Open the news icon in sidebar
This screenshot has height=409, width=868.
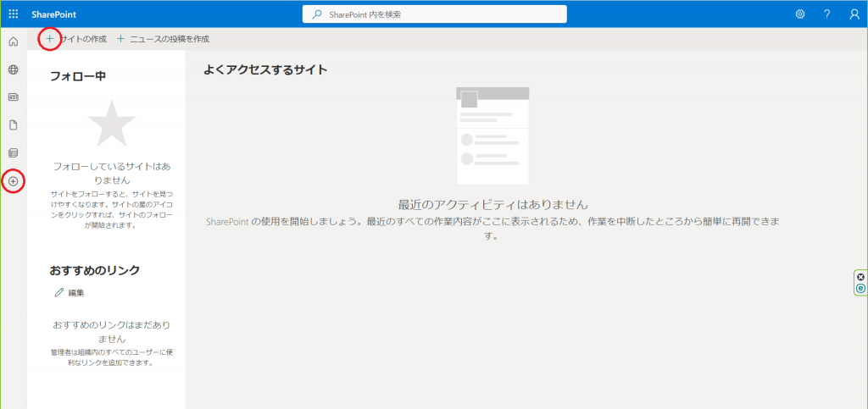tap(13, 97)
